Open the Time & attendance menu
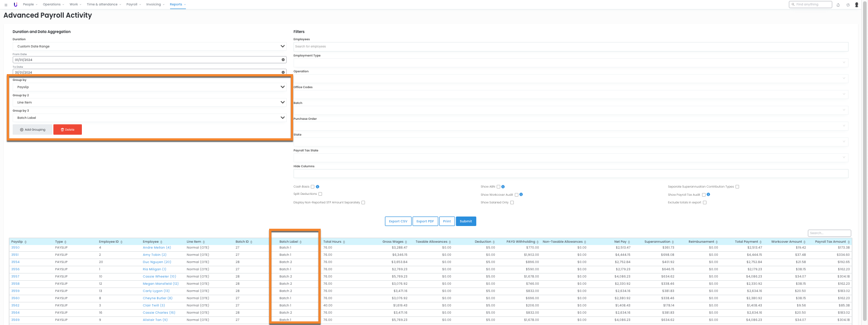868x325 pixels. [x=104, y=5]
